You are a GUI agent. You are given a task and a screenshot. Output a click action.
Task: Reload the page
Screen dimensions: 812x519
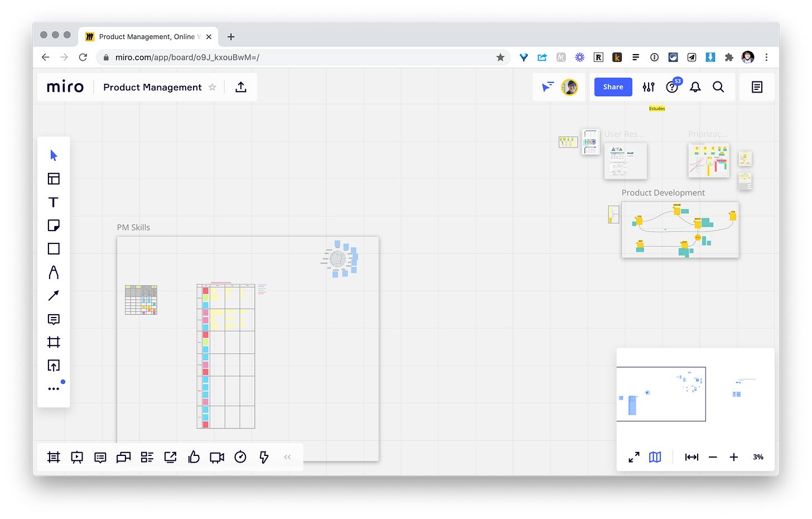[x=83, y=57]
